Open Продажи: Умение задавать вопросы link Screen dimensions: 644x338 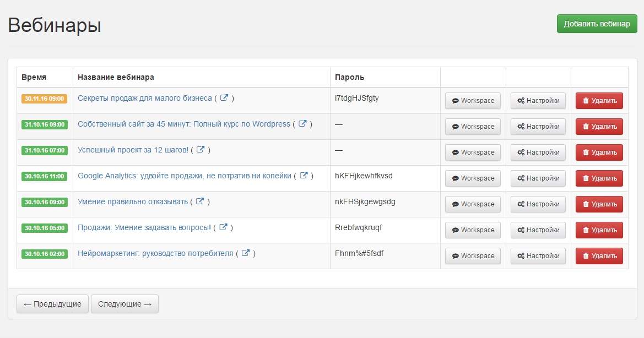pyautogui.click(x=144, y=227)
